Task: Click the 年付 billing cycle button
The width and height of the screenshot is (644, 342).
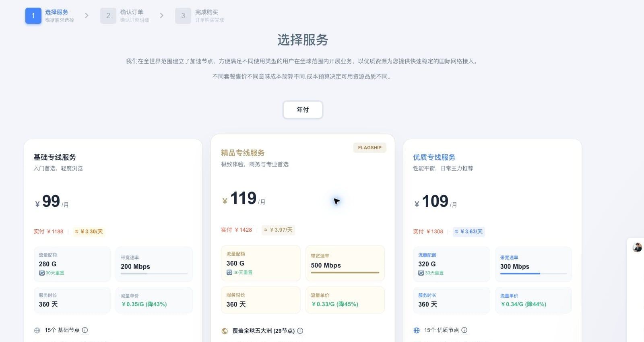Action: pos(303,110)
